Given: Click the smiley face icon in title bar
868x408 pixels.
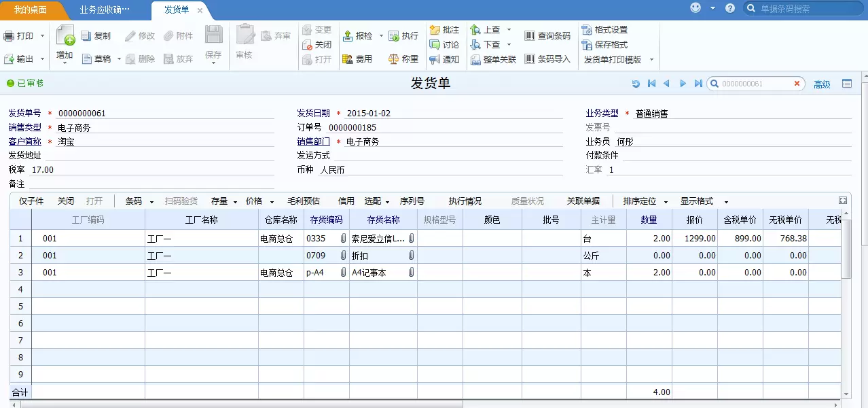Looking at the screenshot, I should pyautogui.click(x=695, y=8).
